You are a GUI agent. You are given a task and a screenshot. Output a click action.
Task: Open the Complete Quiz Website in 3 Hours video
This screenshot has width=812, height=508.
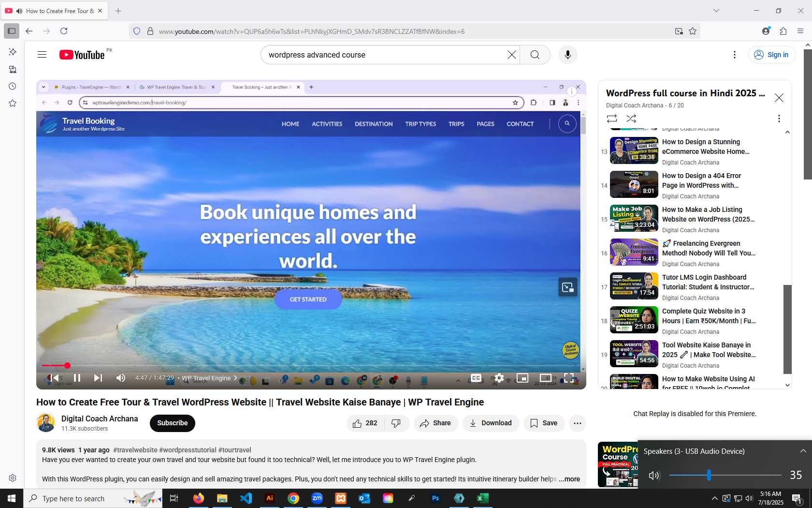[709, 316]
